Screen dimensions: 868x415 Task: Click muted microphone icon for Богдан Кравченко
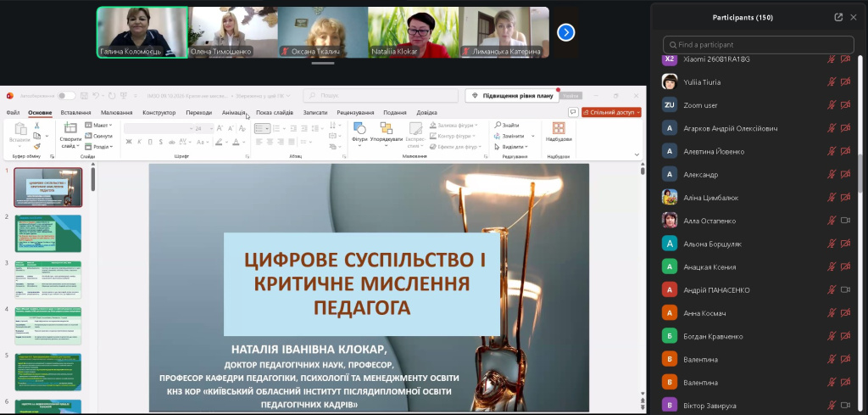[831, 336]
